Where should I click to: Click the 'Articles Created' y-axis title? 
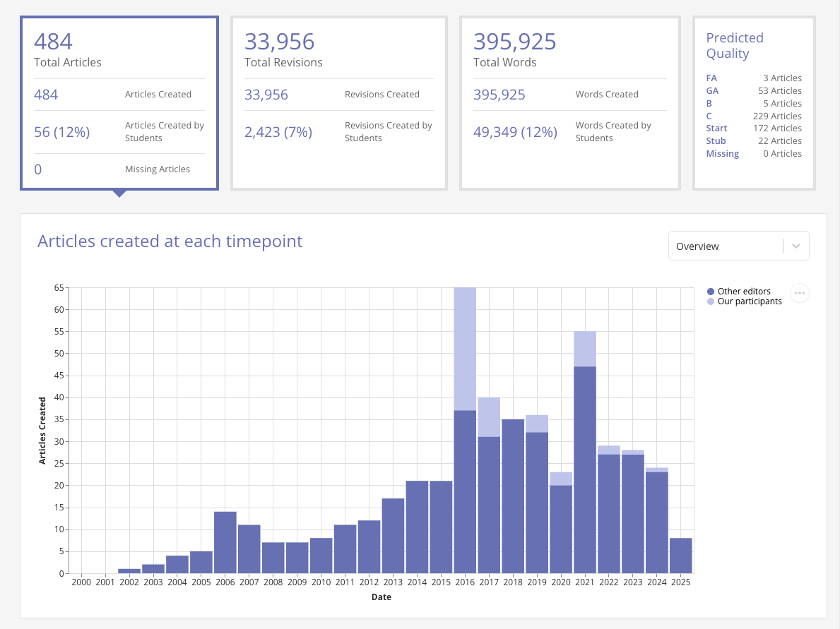pos(42,431)
